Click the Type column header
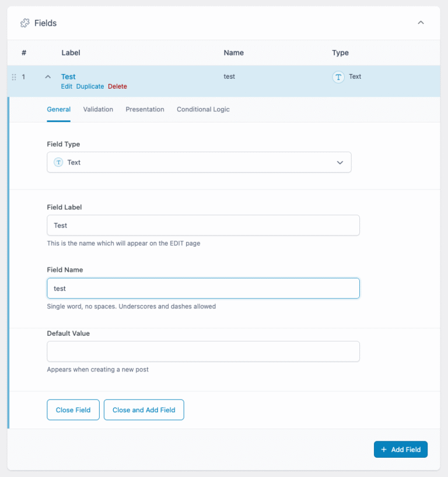Screen dimensions: 448x477 (x=340, y=52)
